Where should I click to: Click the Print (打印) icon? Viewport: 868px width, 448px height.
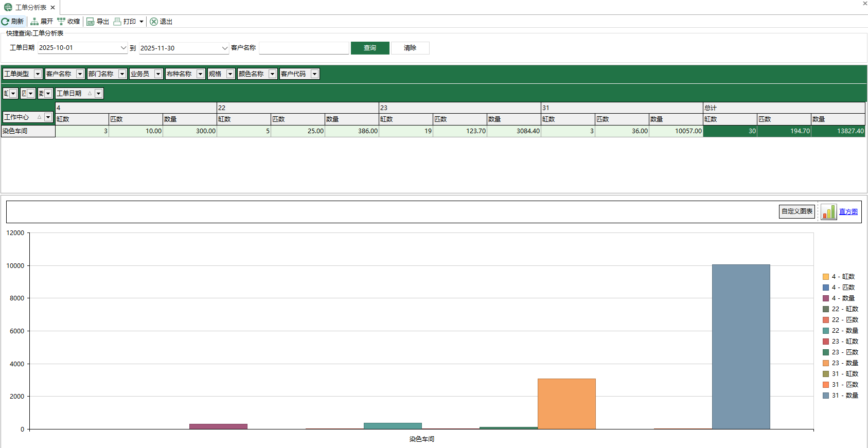click(x=117, y=22)
